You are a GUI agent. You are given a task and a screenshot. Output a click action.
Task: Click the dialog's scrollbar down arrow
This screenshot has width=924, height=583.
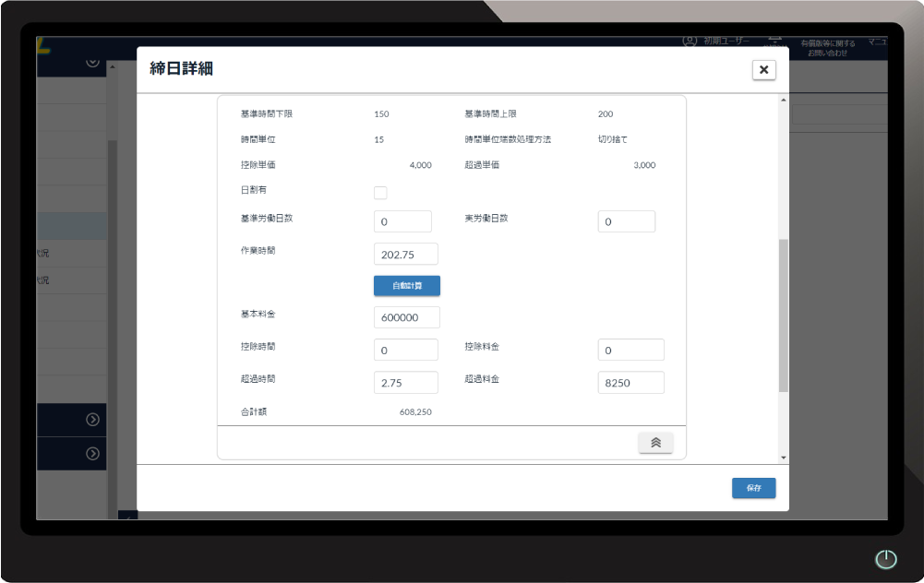click(784, 458)
